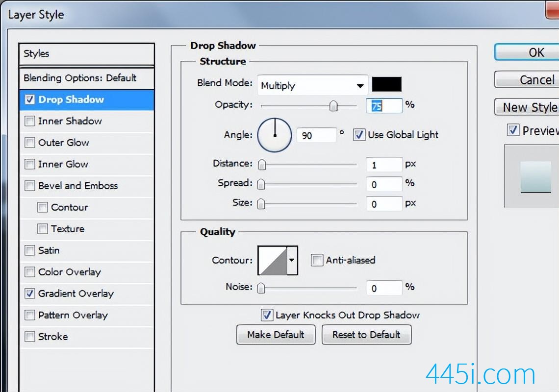Open the Contour picker dropdown arrow

pos(292,260)
